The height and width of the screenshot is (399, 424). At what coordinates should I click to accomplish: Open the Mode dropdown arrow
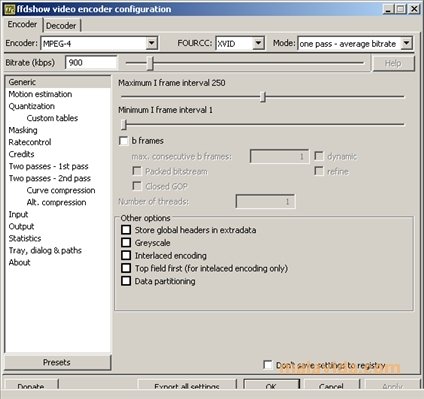pyautogui.click(x=407, y=43)
